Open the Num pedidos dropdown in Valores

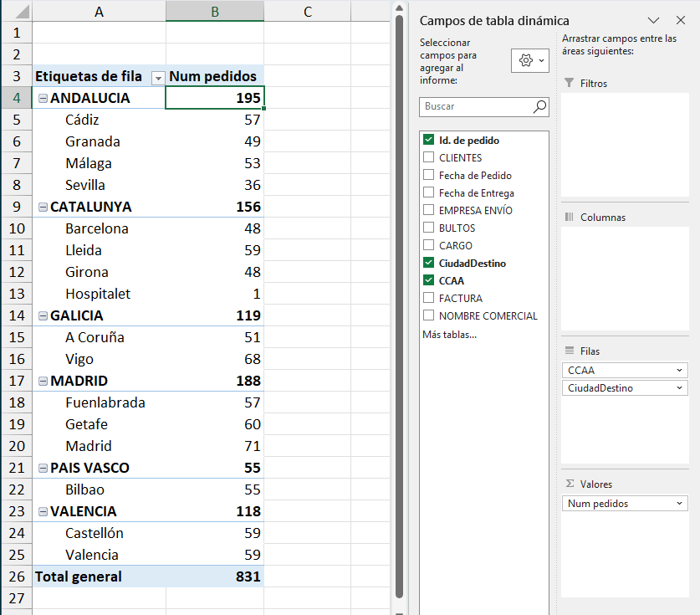coord(679,504)
